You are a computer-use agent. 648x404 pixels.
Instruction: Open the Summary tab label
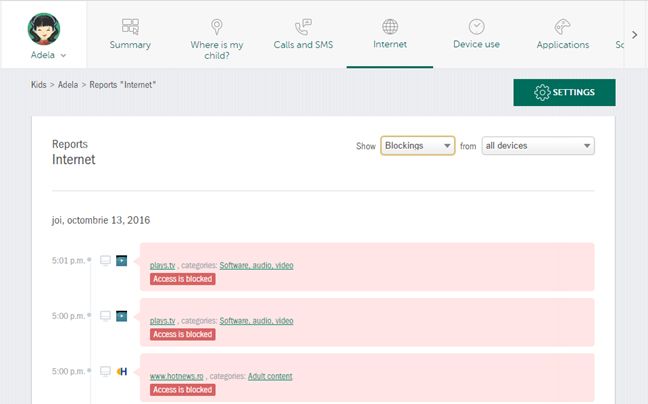tap(130, 45)
